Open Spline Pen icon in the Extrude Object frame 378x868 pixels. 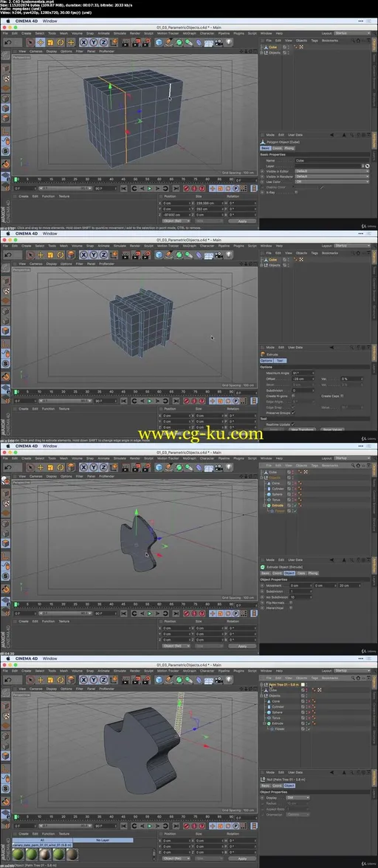(x=169, y=467)
